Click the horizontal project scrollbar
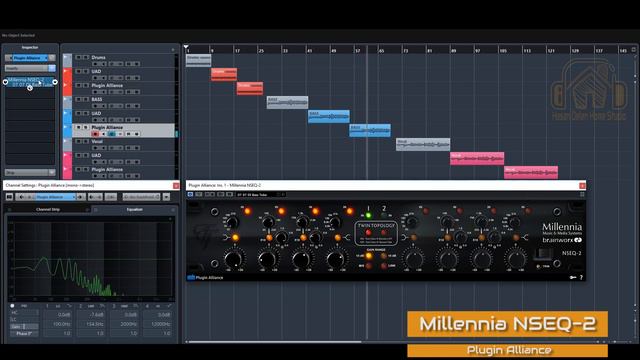 [275, 342]
